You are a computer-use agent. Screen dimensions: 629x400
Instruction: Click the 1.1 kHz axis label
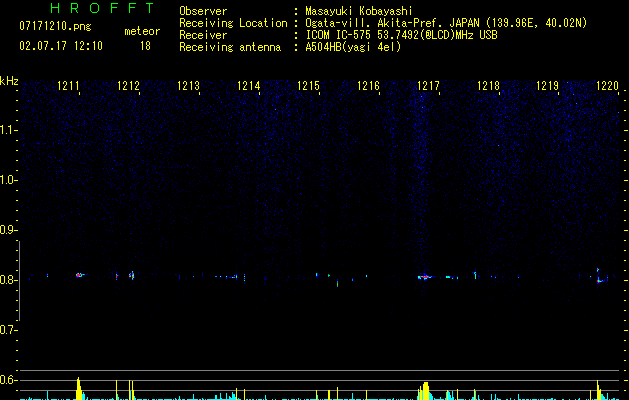click(x=8, y=130)
